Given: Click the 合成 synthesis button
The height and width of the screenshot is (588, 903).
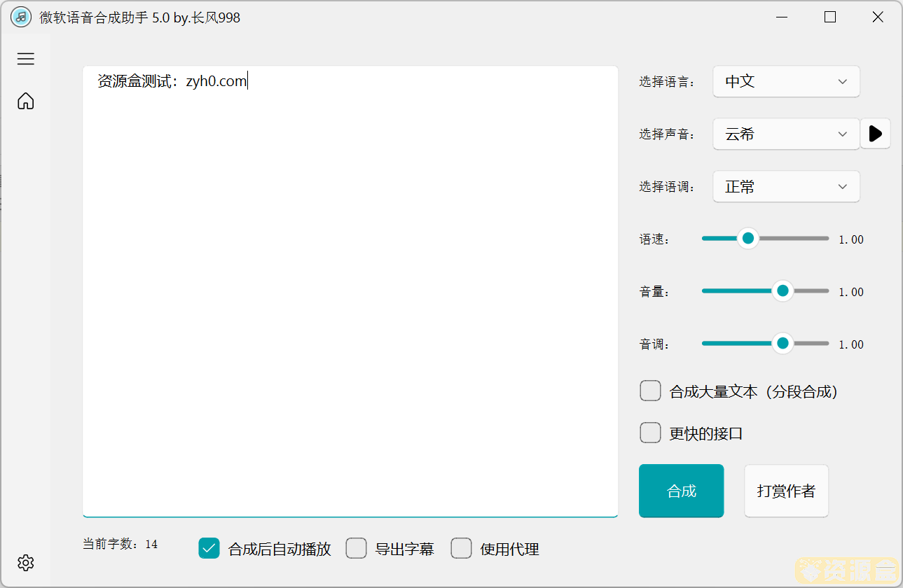Looking at the screenshot, I should [680, 491].
